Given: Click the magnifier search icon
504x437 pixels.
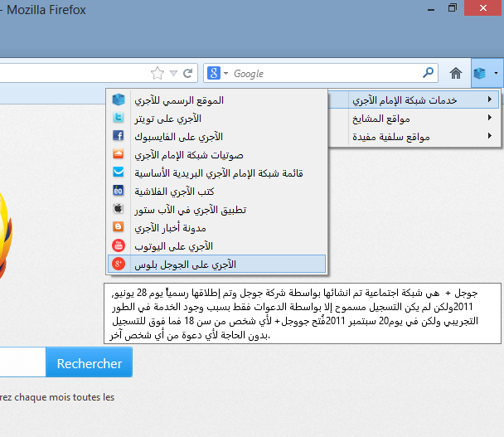Looking at the screenshot, I should click(428, 73).
